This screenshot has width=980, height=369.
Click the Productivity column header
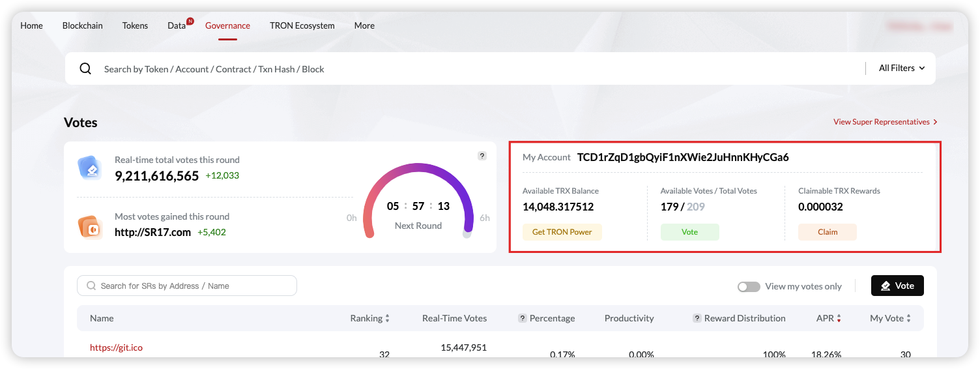click(629, 318)
